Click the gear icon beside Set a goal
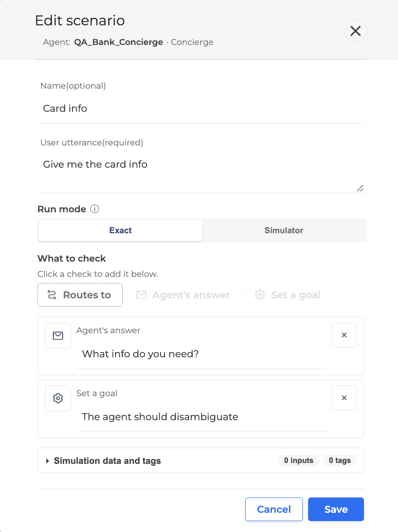398x532 pixels. [x=58, y=398]
